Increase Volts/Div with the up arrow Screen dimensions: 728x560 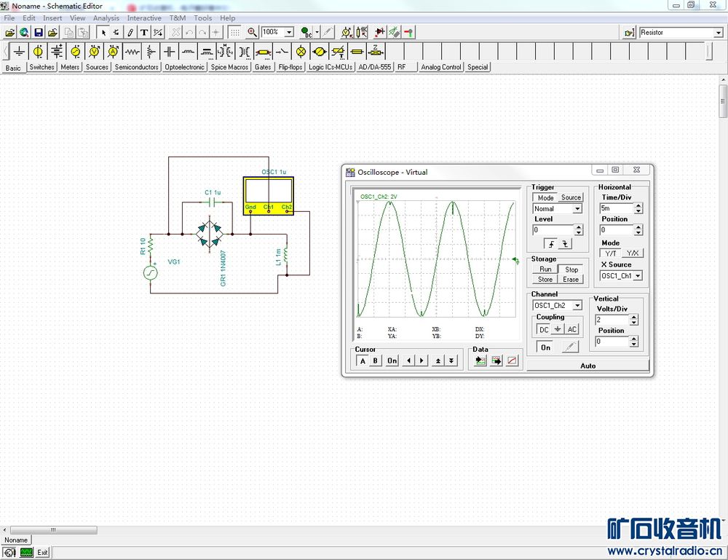pos(633,317)
